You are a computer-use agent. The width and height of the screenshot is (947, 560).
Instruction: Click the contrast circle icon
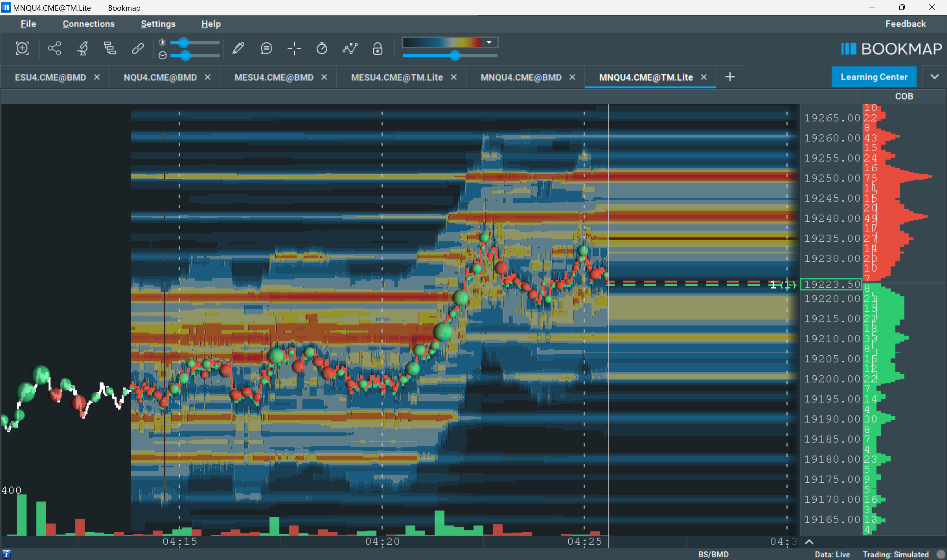[x=162, y=56]
